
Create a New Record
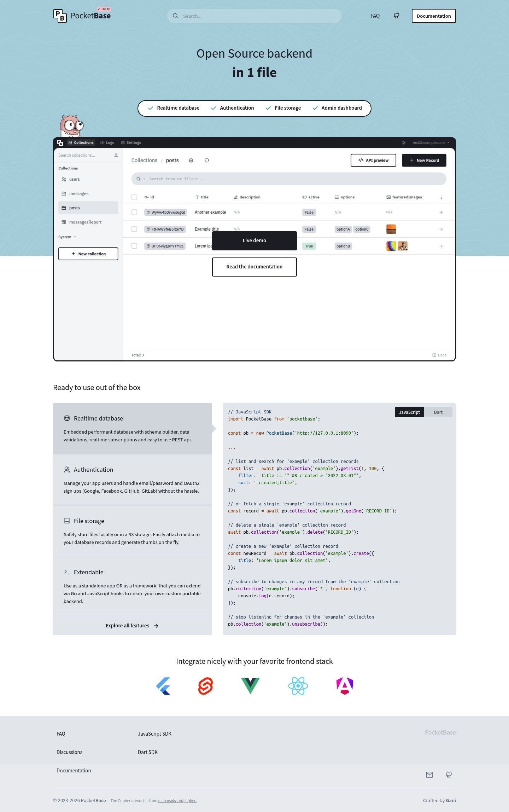click(x=424, y=160)
